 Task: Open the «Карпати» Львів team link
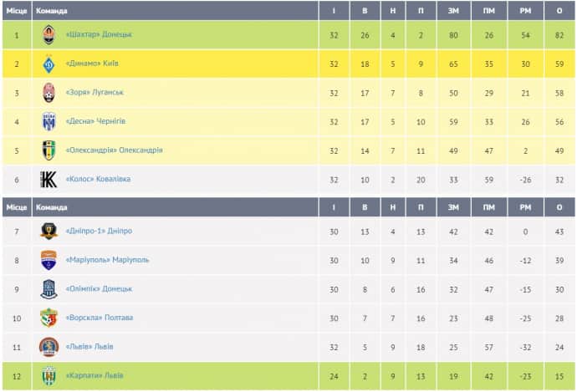(x=94, y=375)
